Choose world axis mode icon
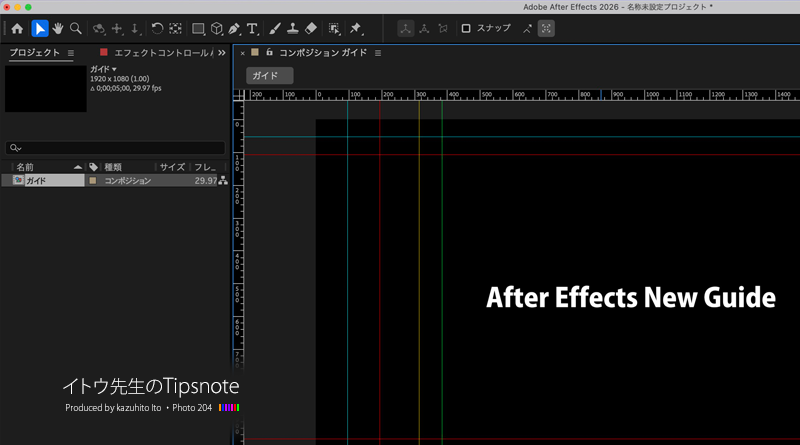This screenshot has height=445, width=800. (x=424, y=29)
